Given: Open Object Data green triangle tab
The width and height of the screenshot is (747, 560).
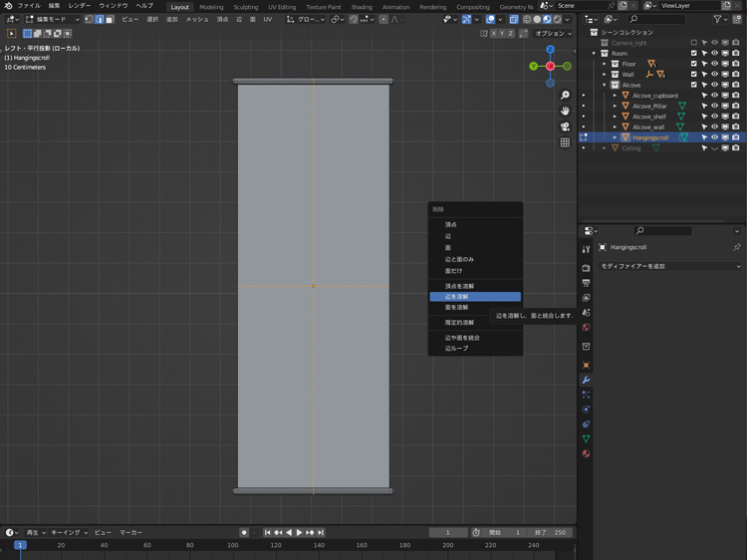Looking at the screenshot, I should (586, 438).
